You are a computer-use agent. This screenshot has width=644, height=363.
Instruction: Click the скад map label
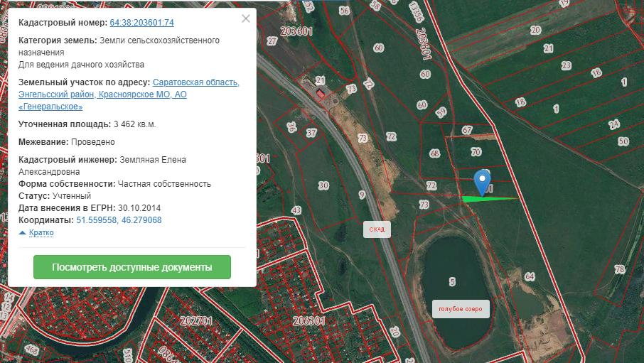pos(377,229)
